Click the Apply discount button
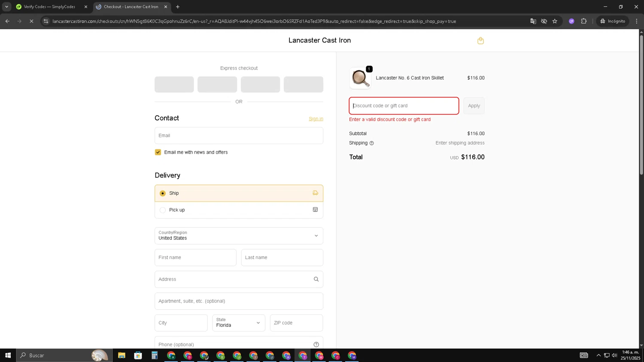Image resolution: width=644 pixels, height=362 pixels. pos(474,106)
